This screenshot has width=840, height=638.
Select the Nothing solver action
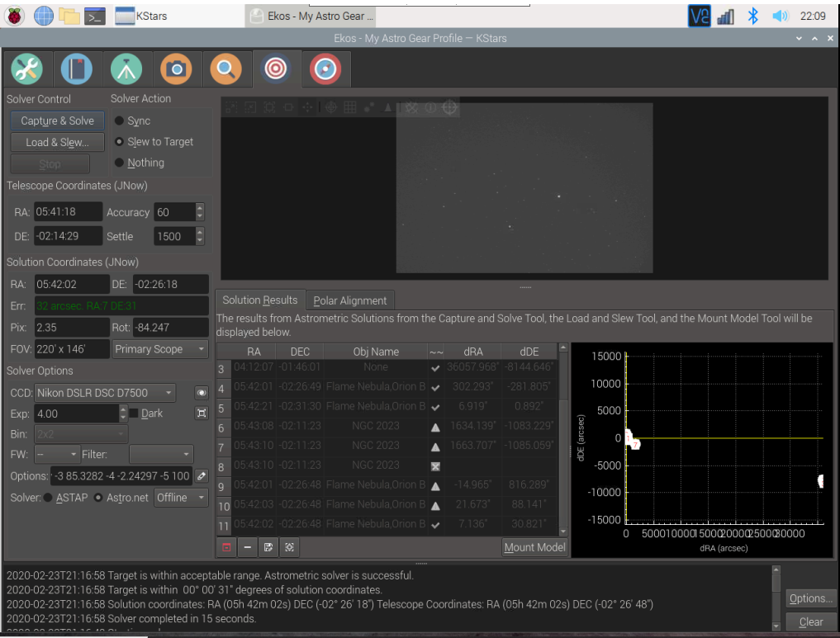coord(140,163)
